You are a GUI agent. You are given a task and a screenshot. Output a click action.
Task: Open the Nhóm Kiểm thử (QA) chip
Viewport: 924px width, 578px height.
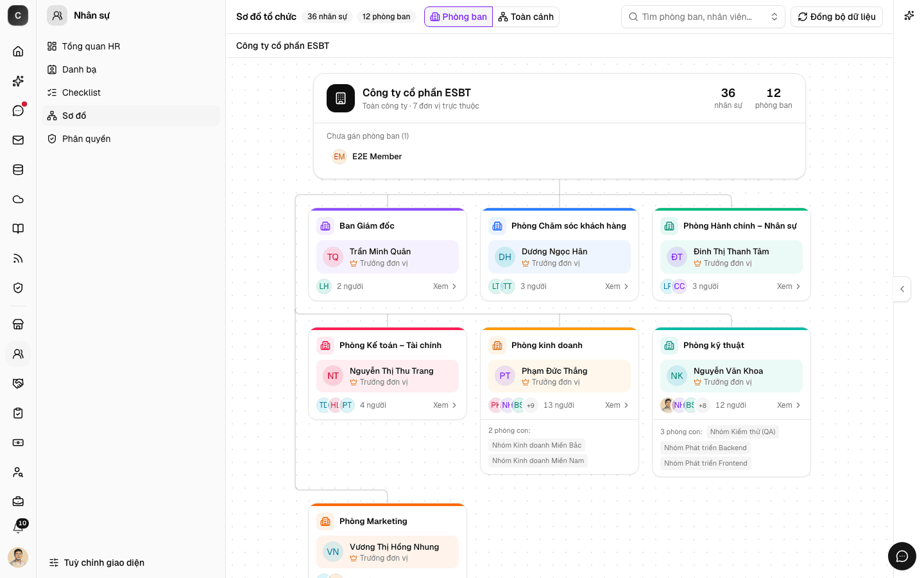(x=742, y=432)
